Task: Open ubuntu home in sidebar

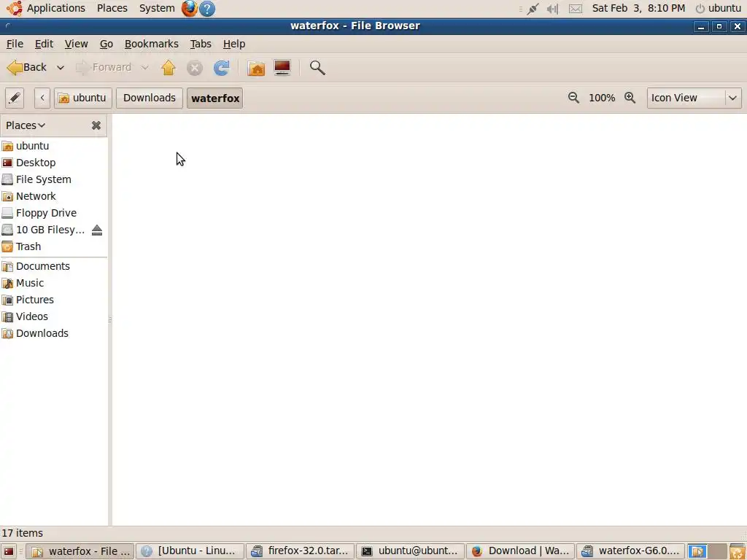Action: click(54, 146)
